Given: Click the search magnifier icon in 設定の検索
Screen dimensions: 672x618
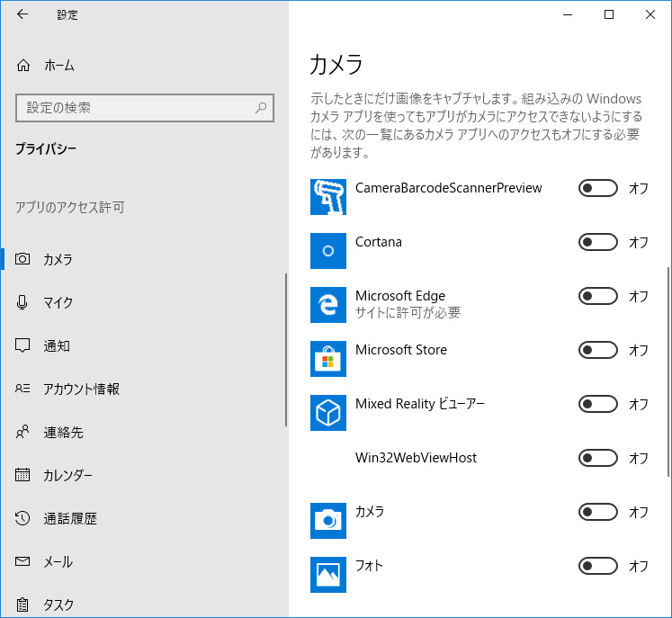Looking at the screenshot, I should [x=261, y=108].
